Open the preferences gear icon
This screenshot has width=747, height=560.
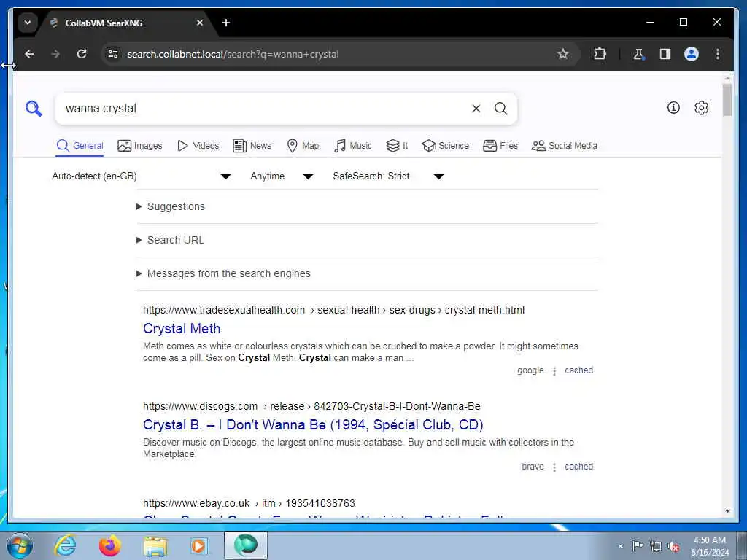click(701, 108)
